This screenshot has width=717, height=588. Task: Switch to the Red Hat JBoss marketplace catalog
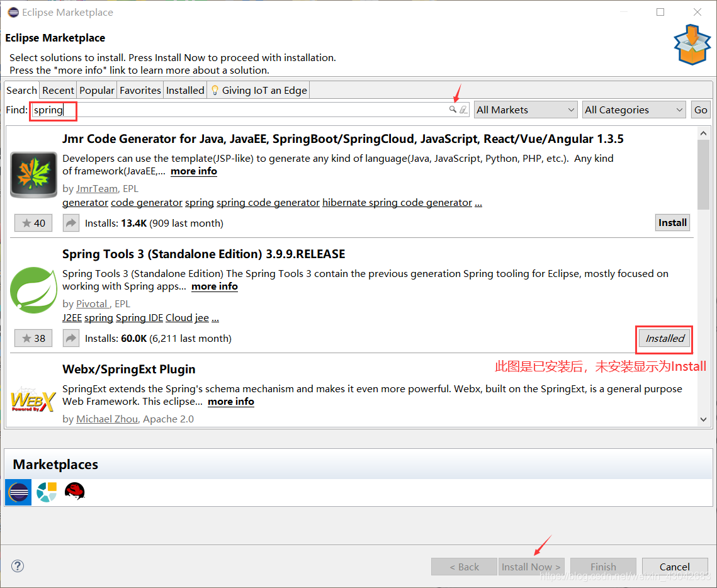(75, 492)
